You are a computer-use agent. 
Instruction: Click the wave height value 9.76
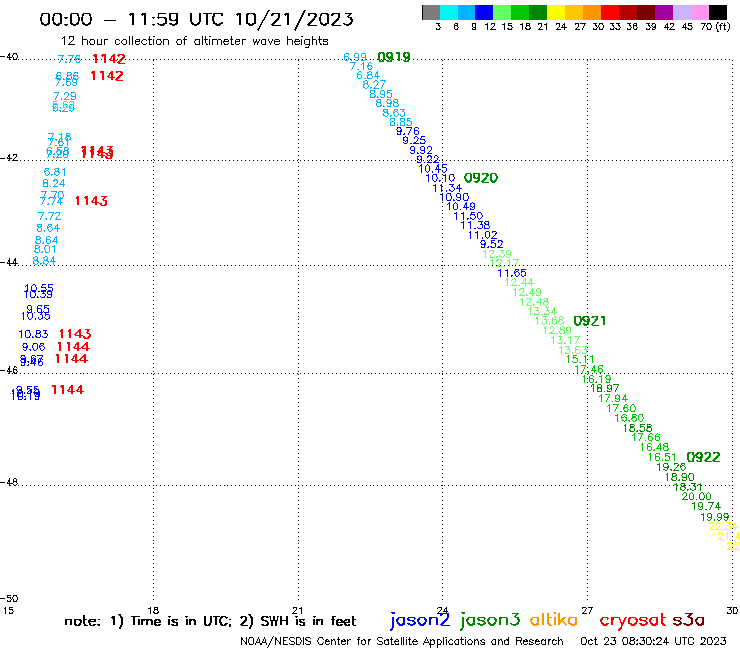407,131
